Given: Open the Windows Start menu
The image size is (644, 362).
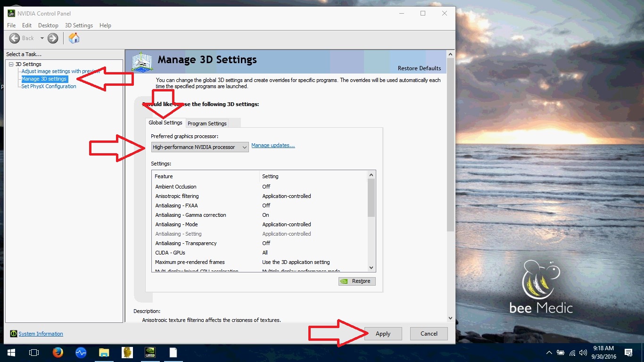Looking at the screenshot, I should (10, 352).
